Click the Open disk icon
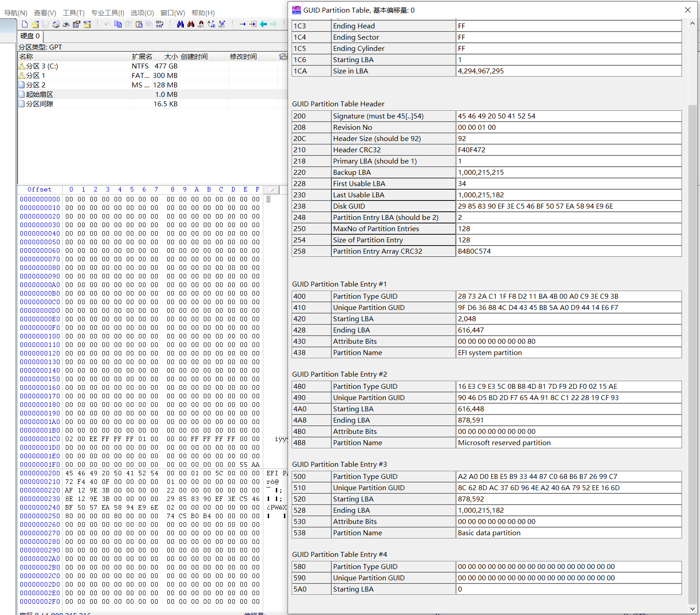Screen dimensions: 700x615 pyautogui.click(x=56, y=24)
